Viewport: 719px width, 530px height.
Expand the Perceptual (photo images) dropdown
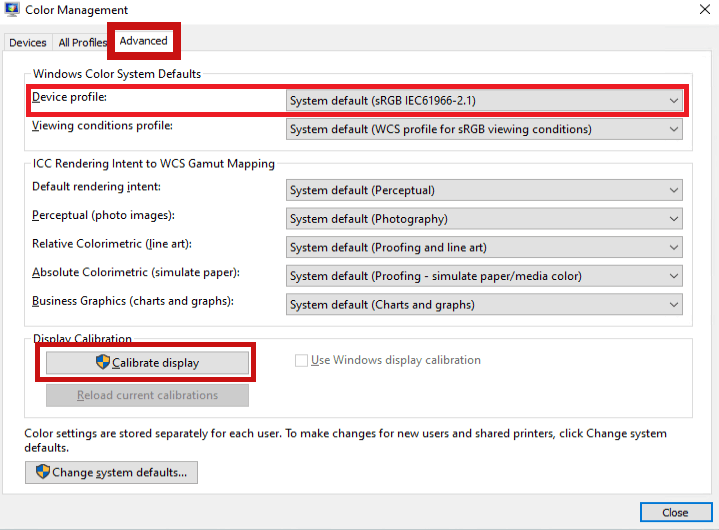(484, 219)
